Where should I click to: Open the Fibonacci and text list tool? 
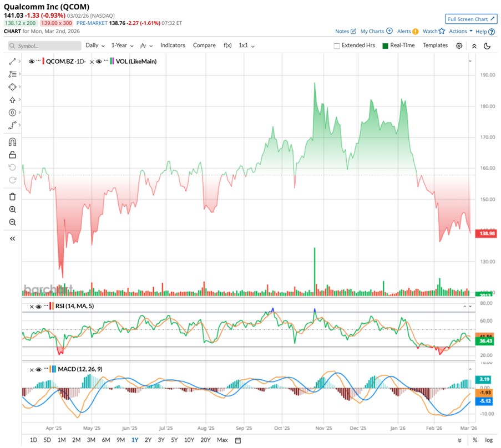(12, 74)
